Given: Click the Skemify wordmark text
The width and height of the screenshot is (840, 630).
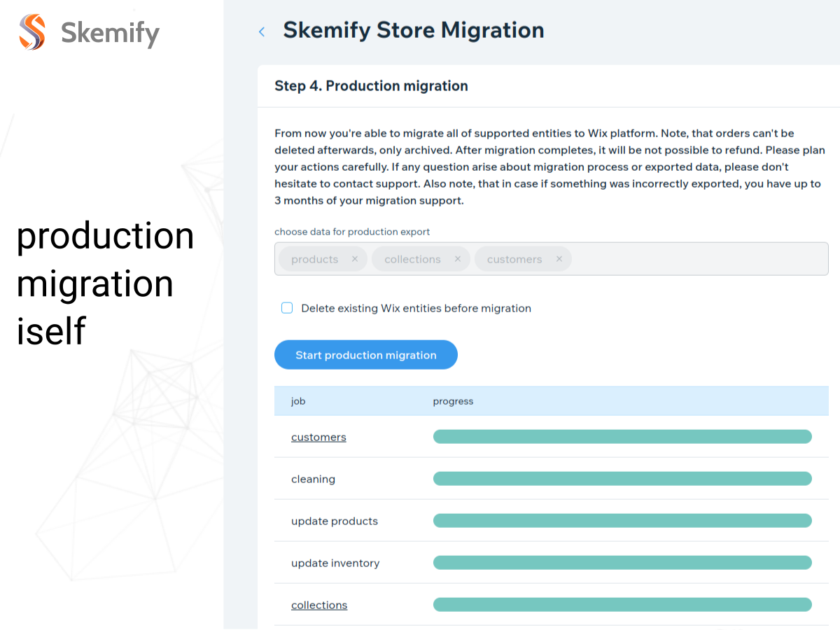Looking at the screenshot, I should pos(110,33).
